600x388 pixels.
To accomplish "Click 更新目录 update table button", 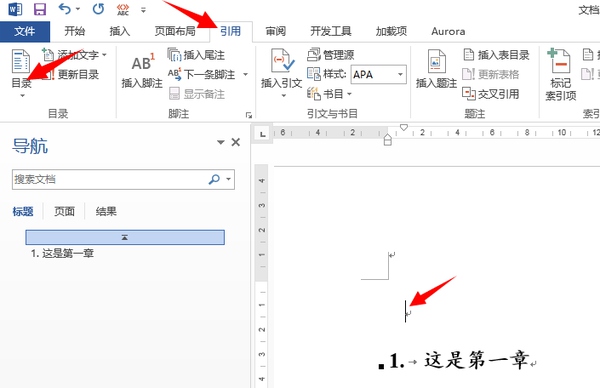I will [70, 74].
